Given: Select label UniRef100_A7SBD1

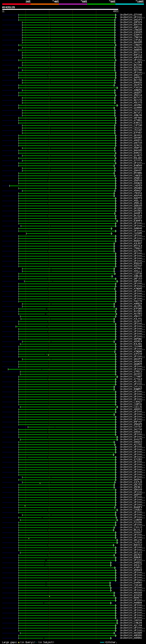Looking at the screenshot, I should click(131, 120).
